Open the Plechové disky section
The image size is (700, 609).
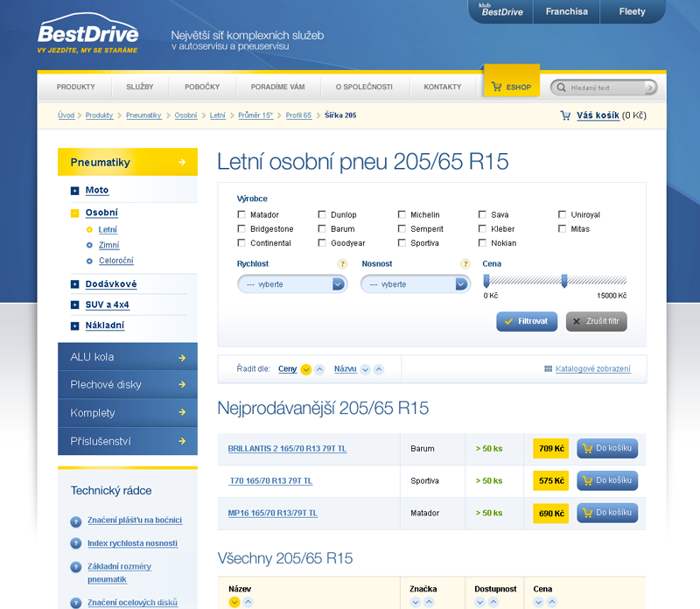128,384
